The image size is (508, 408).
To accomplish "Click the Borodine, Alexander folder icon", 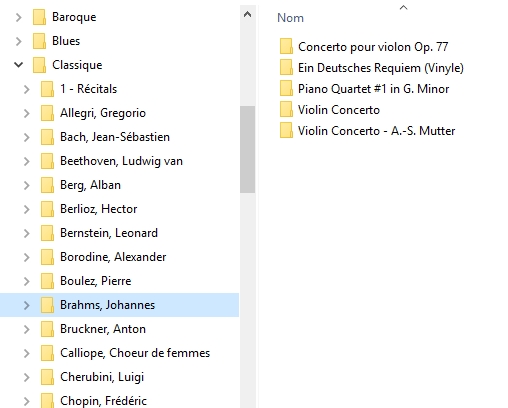I will click(47, 257).
